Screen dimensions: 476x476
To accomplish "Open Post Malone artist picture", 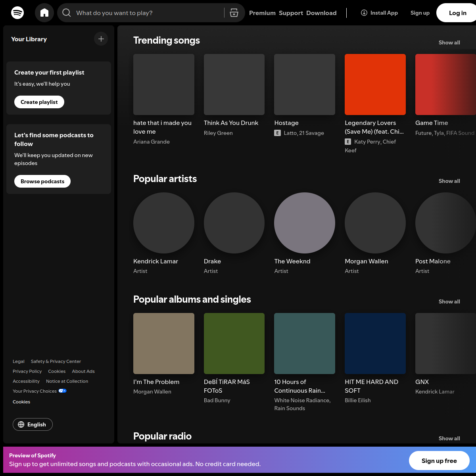I will point(445,223).
